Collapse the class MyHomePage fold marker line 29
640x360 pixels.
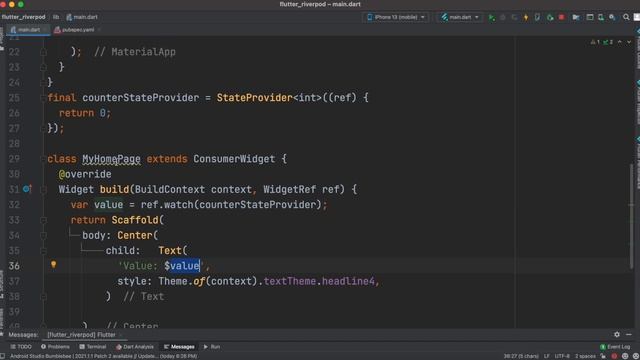(43, 159)
